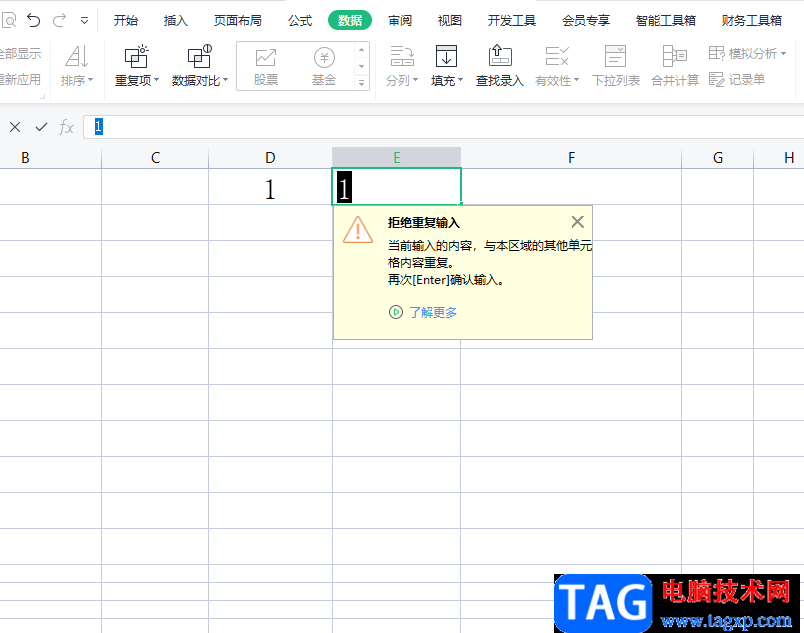The image size is (804, 633).
Task: Select column C header
Action: 155,158
